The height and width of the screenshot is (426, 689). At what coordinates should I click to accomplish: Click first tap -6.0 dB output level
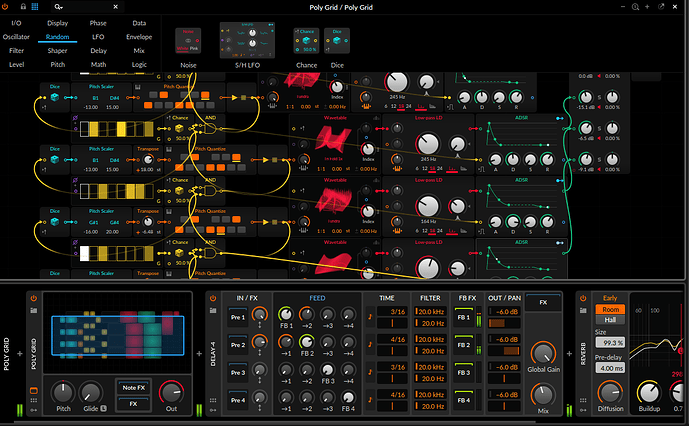504,312
